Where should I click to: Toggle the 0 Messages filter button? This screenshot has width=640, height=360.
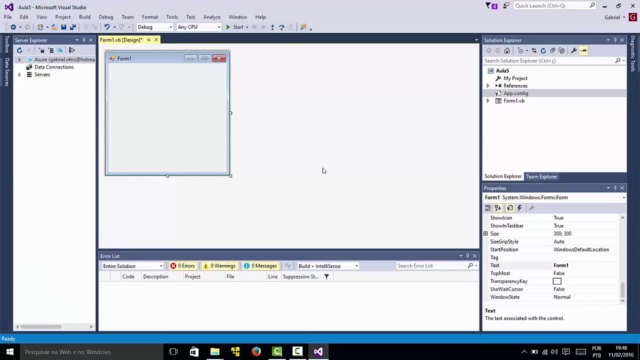pos(260,266)
